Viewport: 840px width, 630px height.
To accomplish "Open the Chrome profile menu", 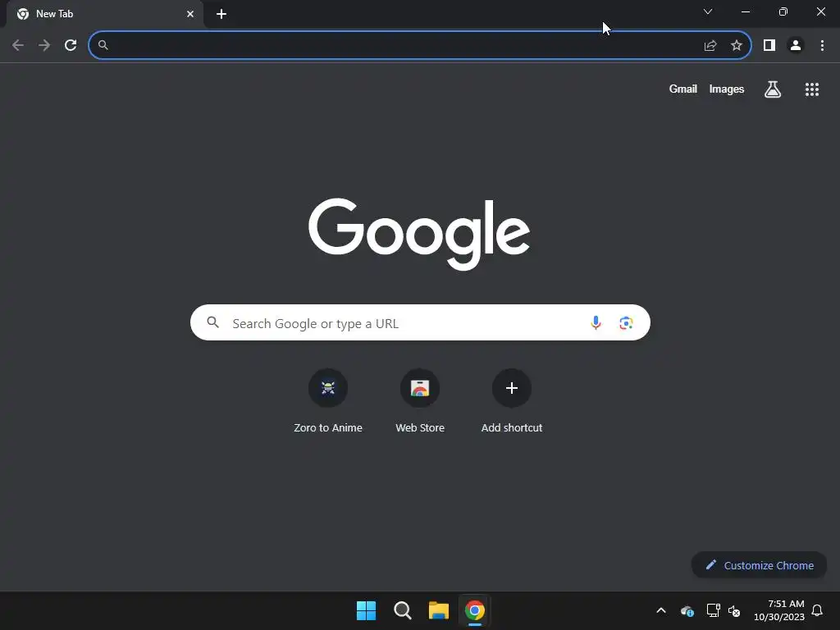I will click(796, 46).
